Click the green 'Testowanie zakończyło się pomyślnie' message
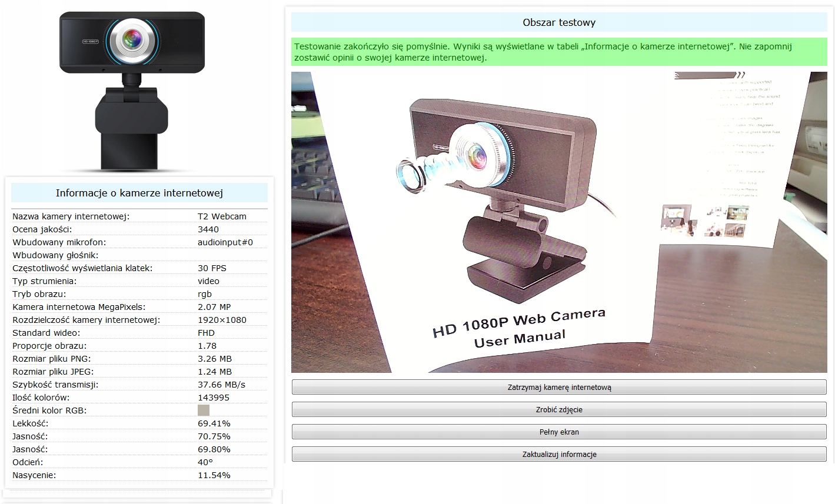The width and height of the screenshot is (835, 504). point(559,52)
